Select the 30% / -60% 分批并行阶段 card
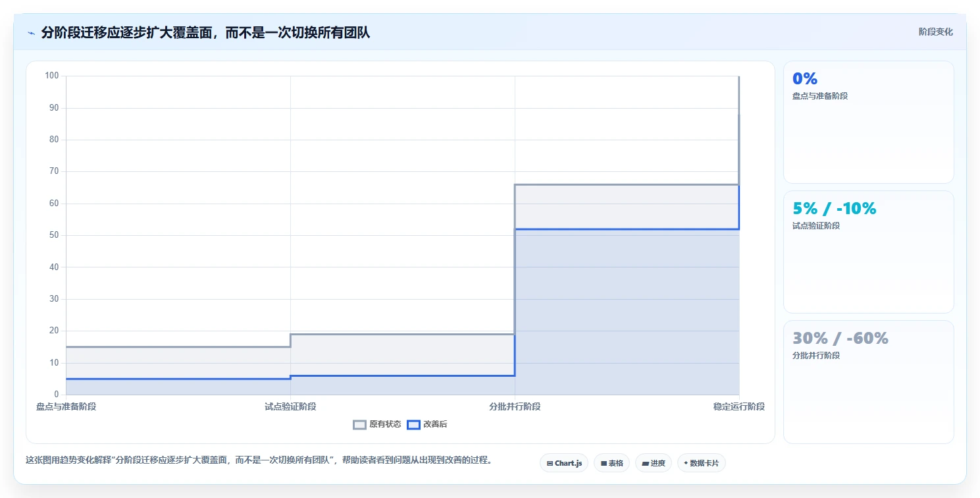Viewport: 980px width, 498px height. 868,381
